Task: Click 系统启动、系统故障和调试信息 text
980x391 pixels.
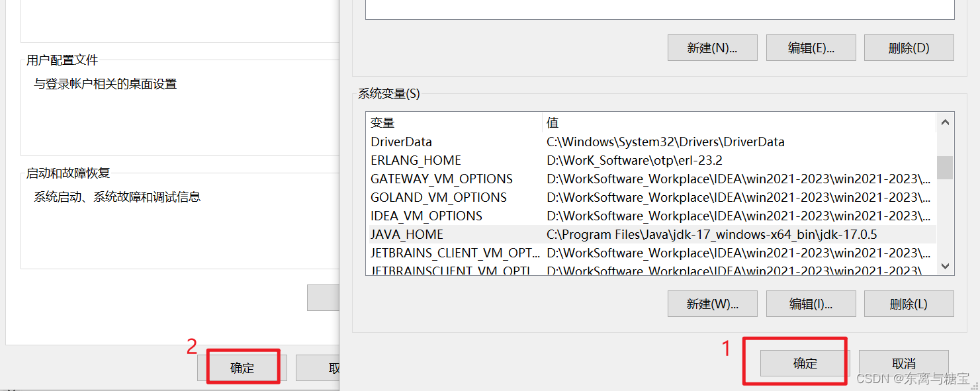Action: point(117,196)
